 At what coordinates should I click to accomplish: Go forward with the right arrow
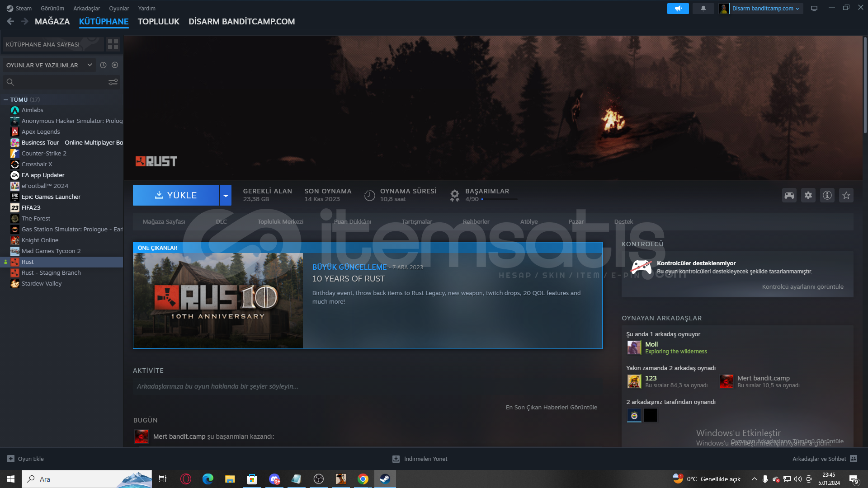click(25, 21)
